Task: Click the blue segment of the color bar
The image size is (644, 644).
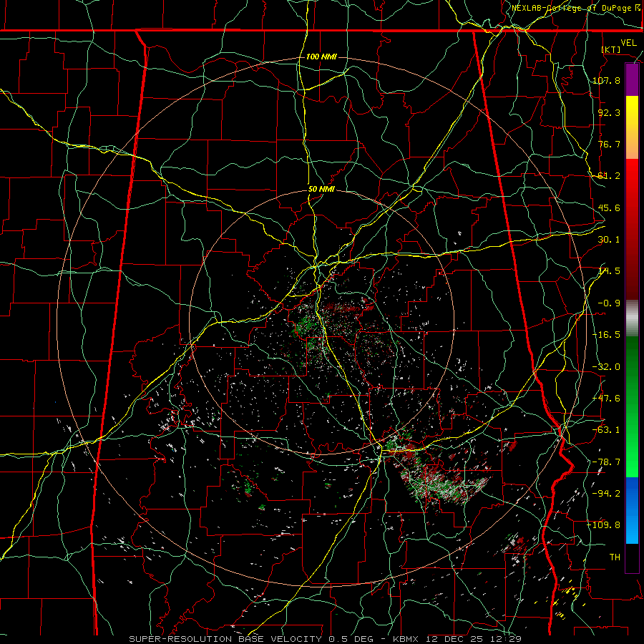Action: 632,510
